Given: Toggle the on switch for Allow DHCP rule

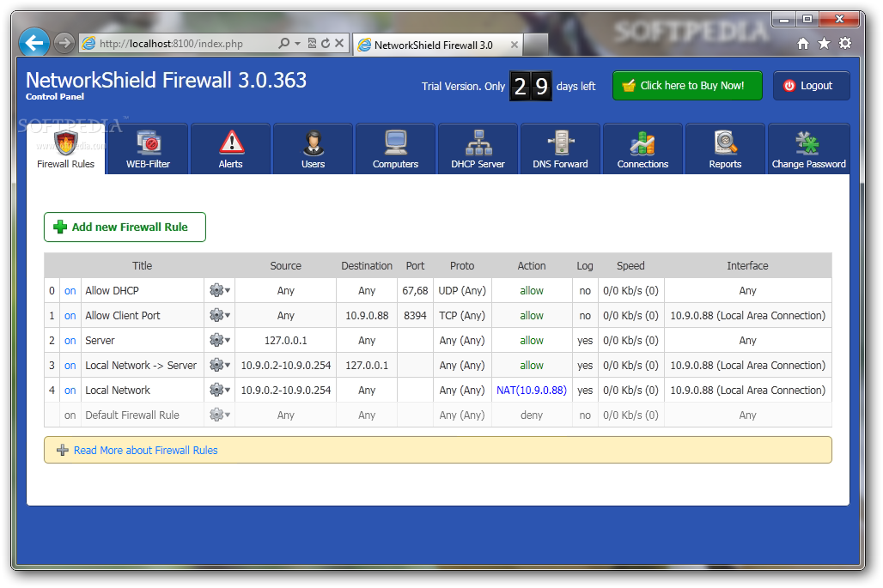Looking at the screenshot, I should click(x=70, y=291).
